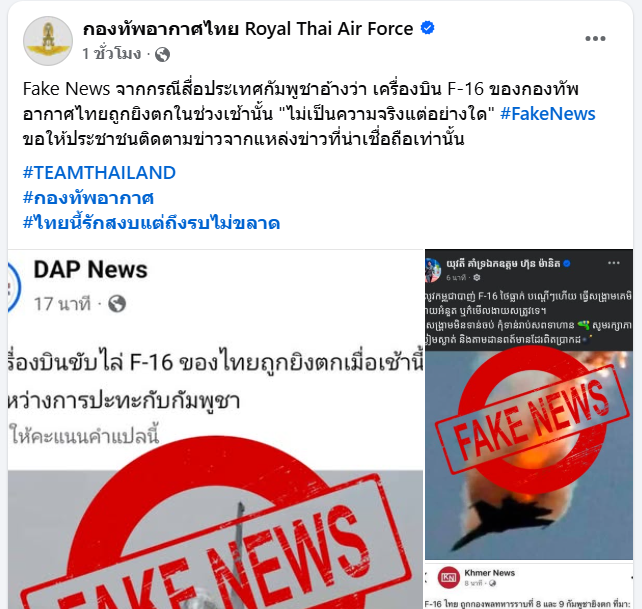Click the Royal Thai Air Force profile picture
Screen dimensions: 642x609
pyautogui.click(x=48, y=41)
